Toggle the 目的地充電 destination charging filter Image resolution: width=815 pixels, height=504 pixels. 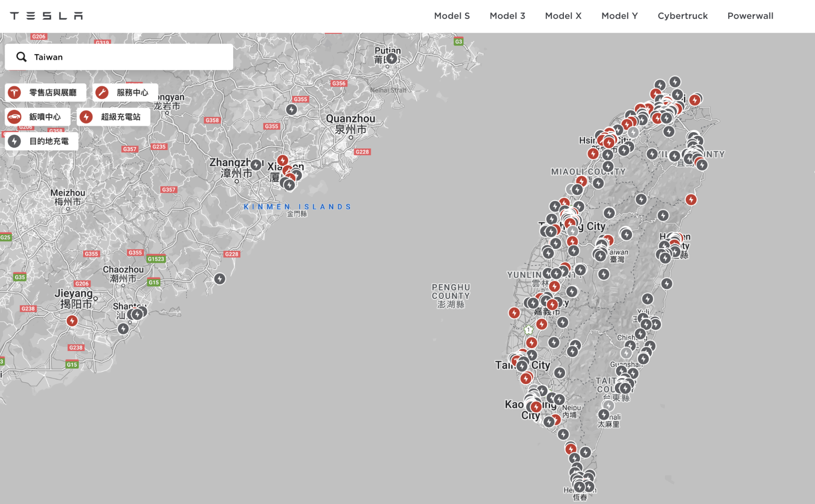click(42, 141)
